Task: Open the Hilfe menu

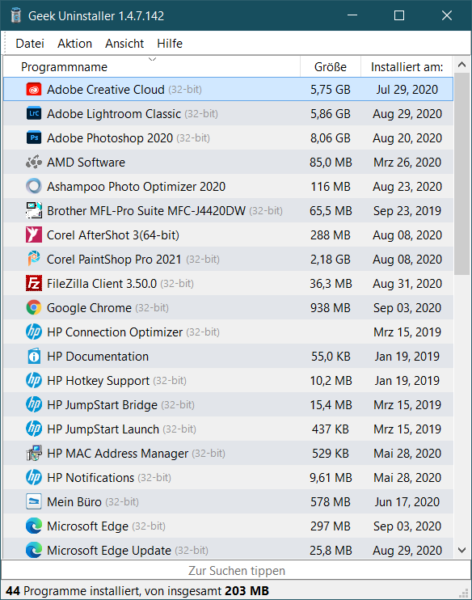Action: (170, 44)
